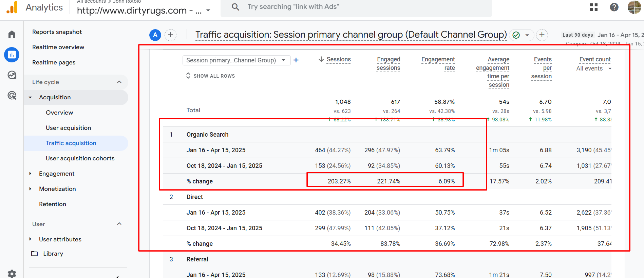644x278 pixels.
Task: Open Realtime overview report
Action: [58, 47]
